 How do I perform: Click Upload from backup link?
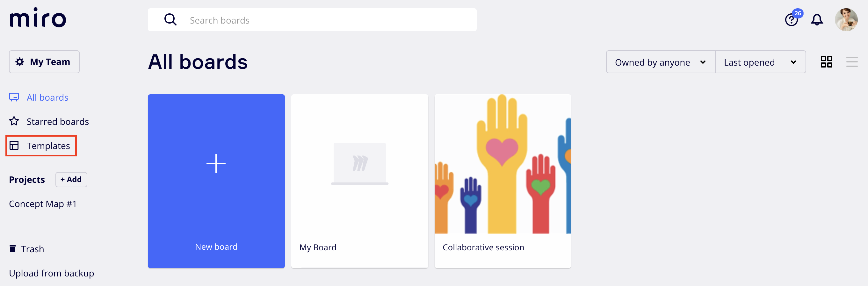coord(52,273)
